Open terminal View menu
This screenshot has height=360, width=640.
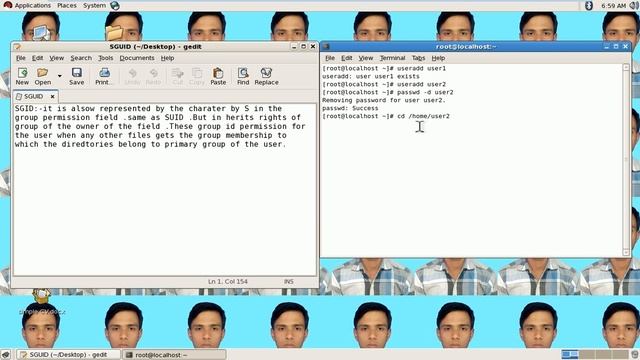366,58
